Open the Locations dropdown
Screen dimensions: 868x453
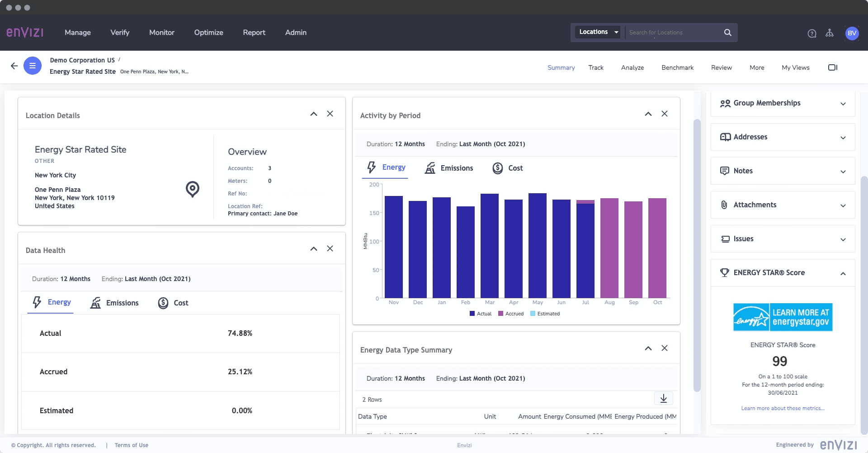tap(598, 32)
